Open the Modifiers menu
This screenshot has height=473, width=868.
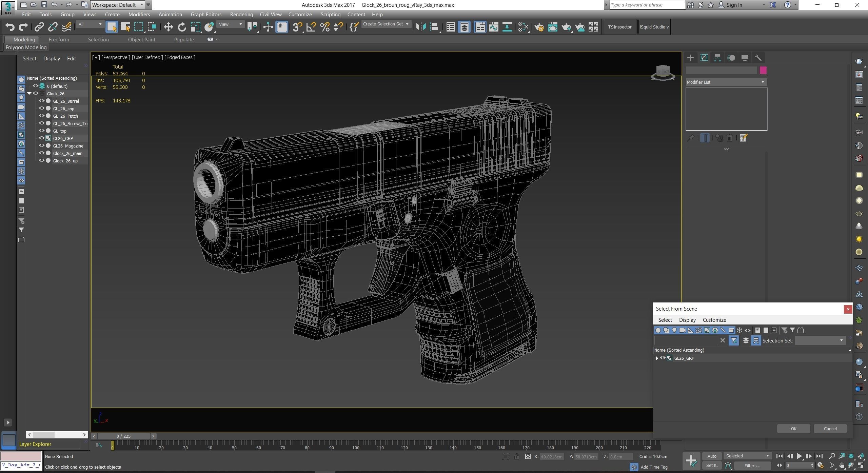click(139, 14)
